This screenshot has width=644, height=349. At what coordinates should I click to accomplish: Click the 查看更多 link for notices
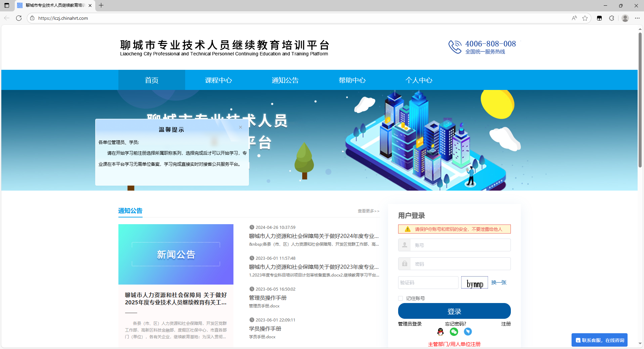368,211
